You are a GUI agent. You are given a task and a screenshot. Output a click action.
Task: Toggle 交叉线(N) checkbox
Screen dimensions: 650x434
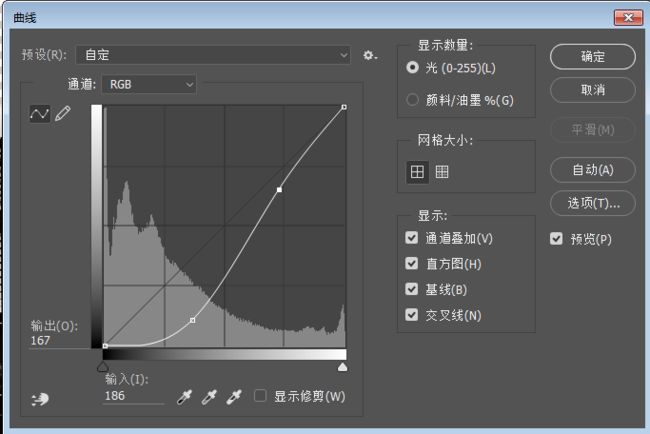(x=412, y=315)
